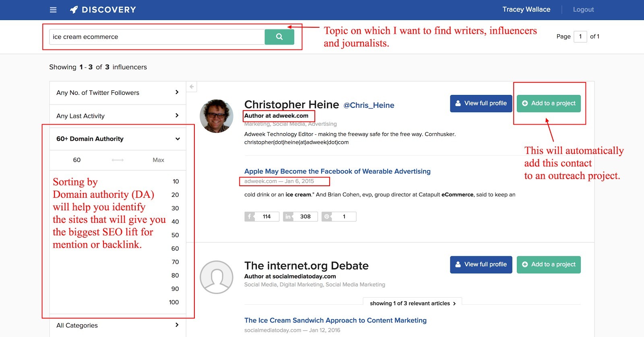
Task: Open Apple May Become the Facebook article
Action: tap(337, 171)
